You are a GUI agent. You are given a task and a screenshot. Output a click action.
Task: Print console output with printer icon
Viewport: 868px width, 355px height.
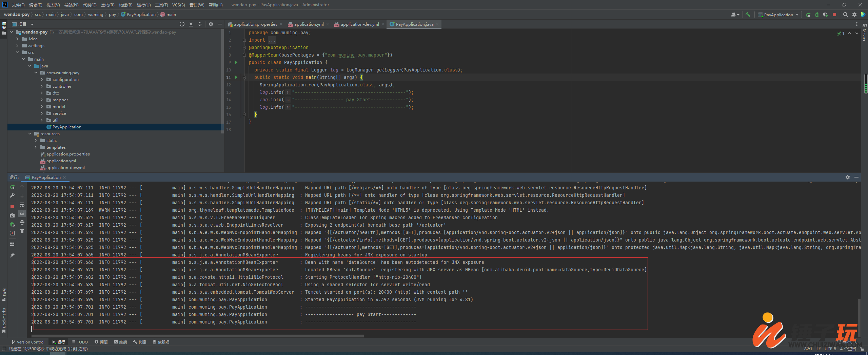(22, 222)
